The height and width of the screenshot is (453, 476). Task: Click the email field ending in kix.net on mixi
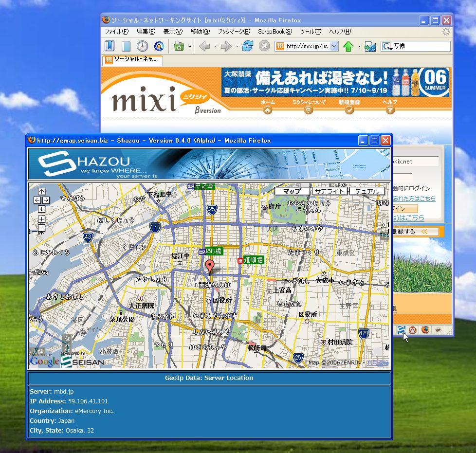click(x=416, y=162)
